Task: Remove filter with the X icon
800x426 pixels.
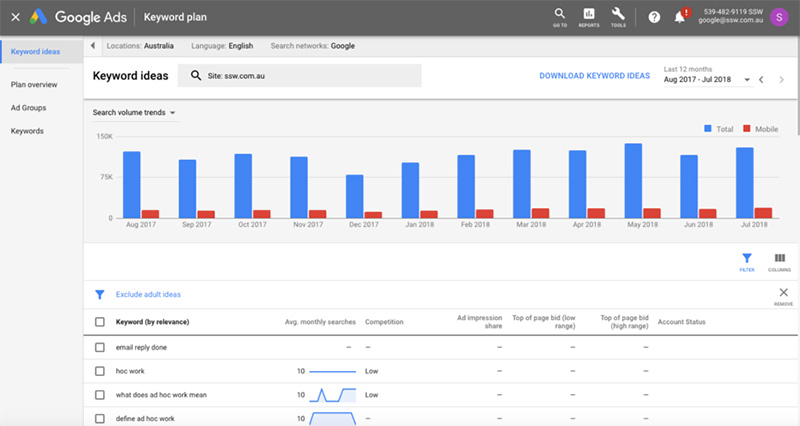Action: click(x=783, y=293)
